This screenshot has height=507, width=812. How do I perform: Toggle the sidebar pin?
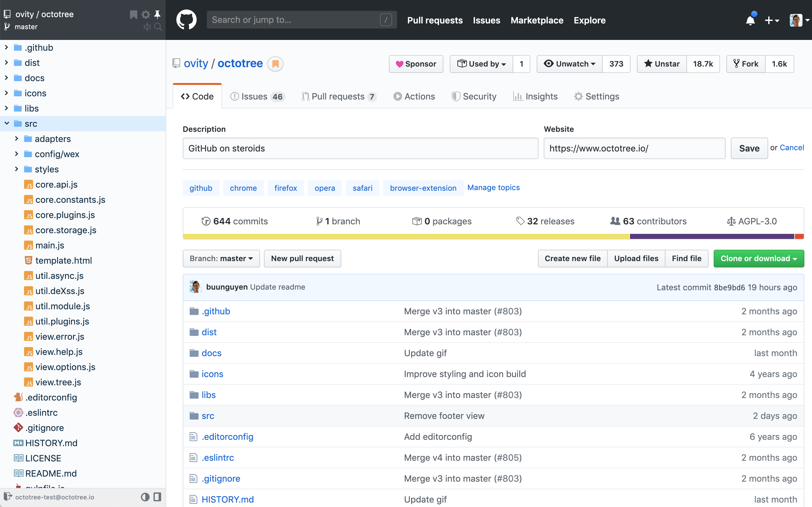point(157,15)
